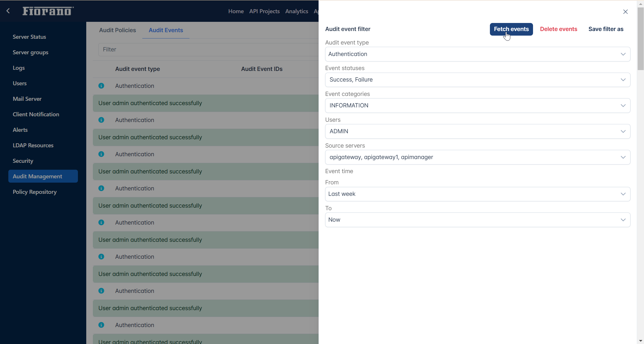Open Mail Server settings
Viewport: 644px width, 344px height.
[x=27, y=99]
